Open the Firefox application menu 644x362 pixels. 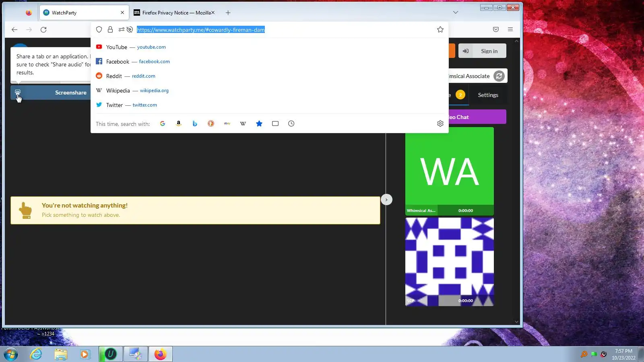(x=510, y=29)
